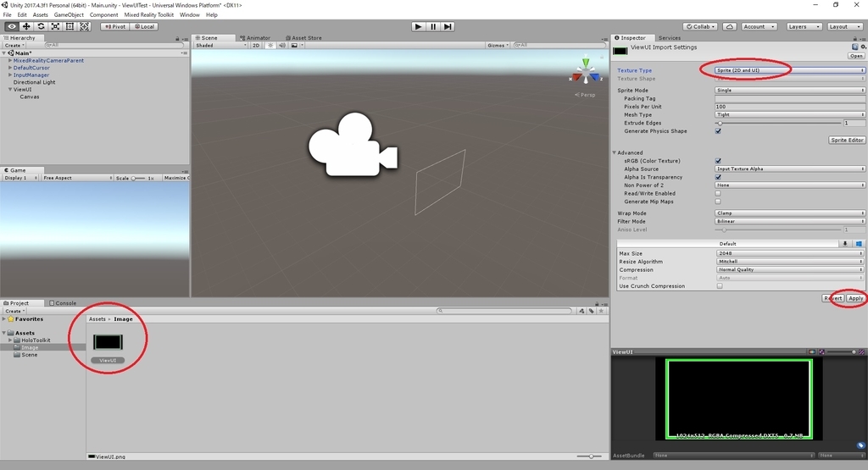Open the Shaded draw mode dropdown
This screenshot has height=470, width=868.
pos(220,46)
